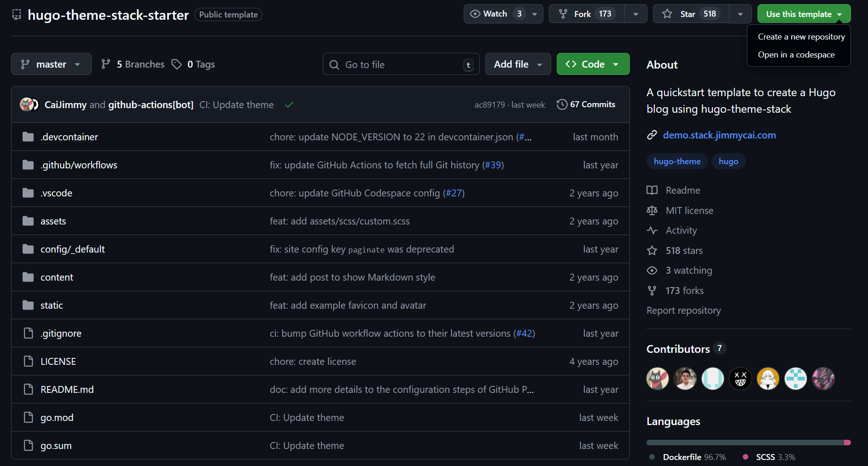Viewport: 868px width, 466px height.
Task: Star the repository
Action: (x=691, y=14)
